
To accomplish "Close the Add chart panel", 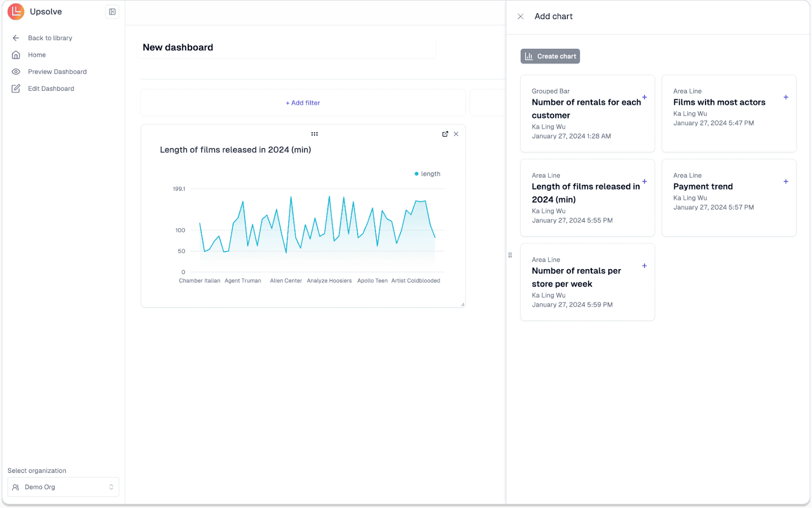I will point(520,16).
